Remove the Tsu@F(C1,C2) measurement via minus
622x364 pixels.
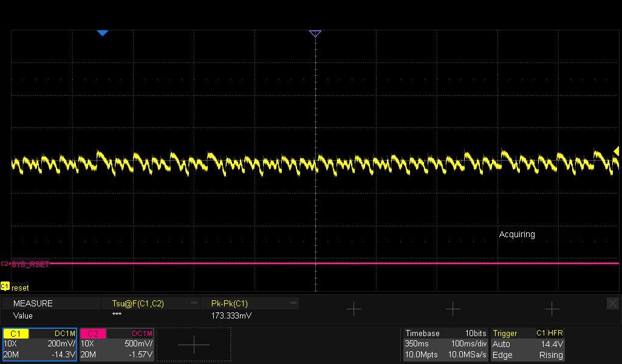[x=194, y=303]
